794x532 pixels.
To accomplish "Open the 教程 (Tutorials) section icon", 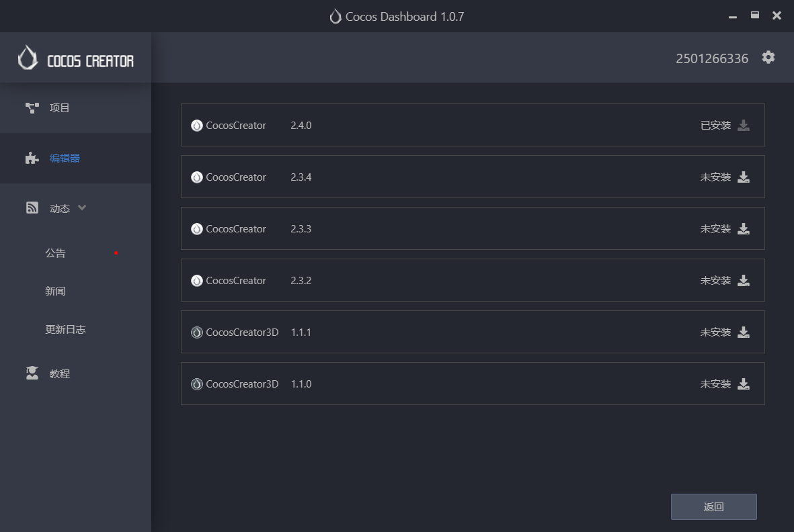I will point(32,373).
